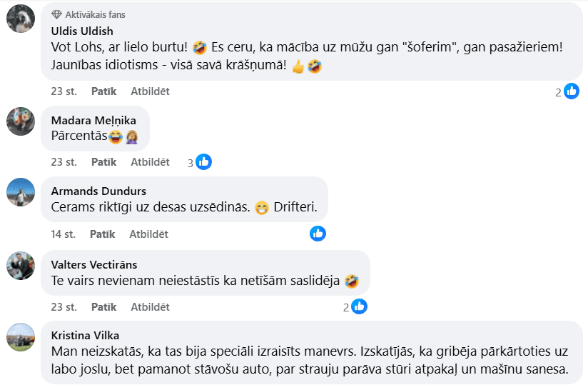The image size is (588, 385).
Task: Click like reaction icon on Madara Meļņika comment
Action: [203, 162]
